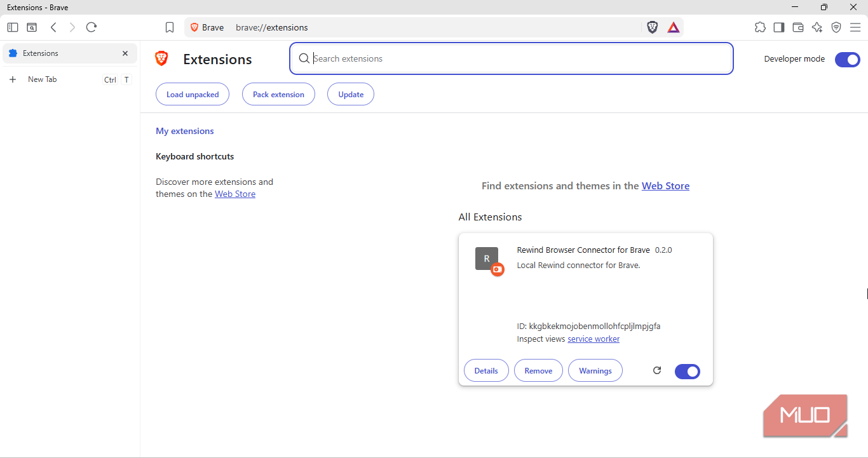Bookmark this page with the bookmark icon
Image resolution: width=868 pixels, height=458 pixels.
tap(170, 27)
